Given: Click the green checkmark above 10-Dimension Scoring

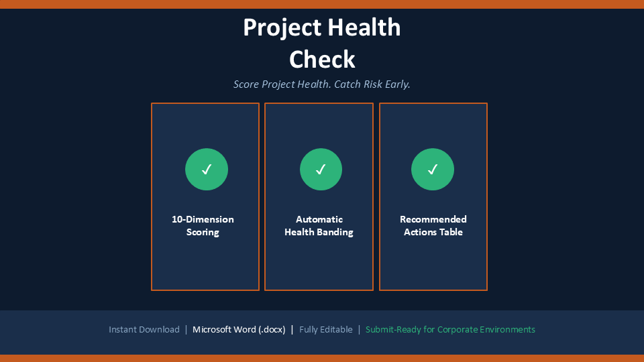Looking at the screenshot, I should pyautogui.click(x=207, y=169).
